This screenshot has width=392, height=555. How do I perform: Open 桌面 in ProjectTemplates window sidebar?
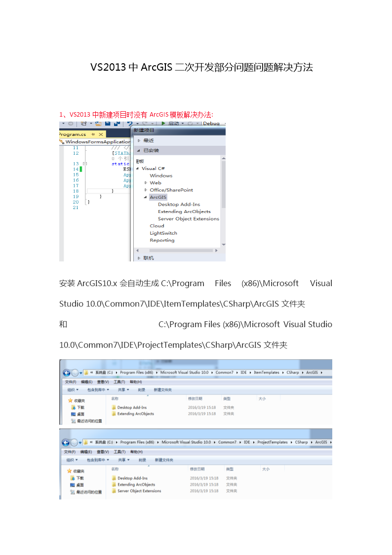tap(77, 485)
